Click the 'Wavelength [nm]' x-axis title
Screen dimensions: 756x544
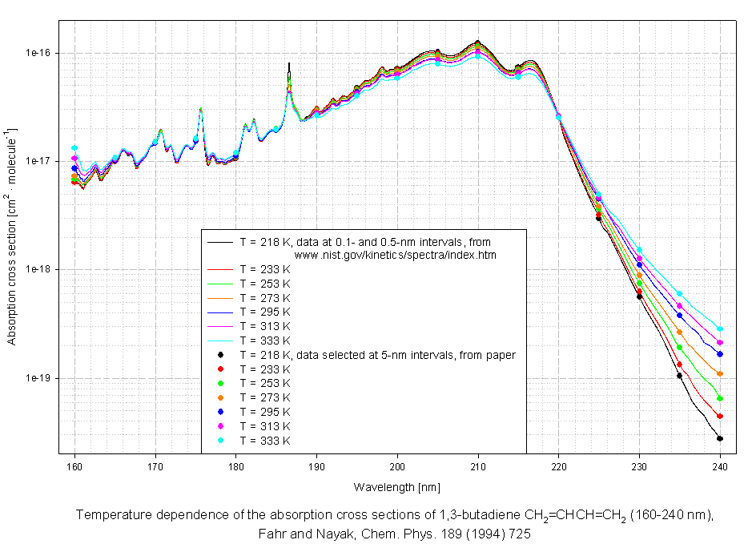click(397, 487)
